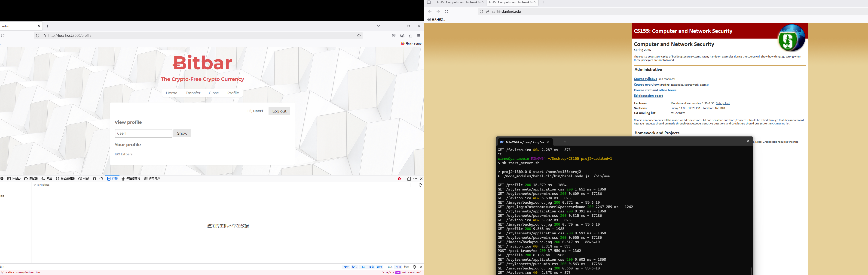Reload the localhost profile page
This screenshot has height=275, width=868.
pos(3,35)
